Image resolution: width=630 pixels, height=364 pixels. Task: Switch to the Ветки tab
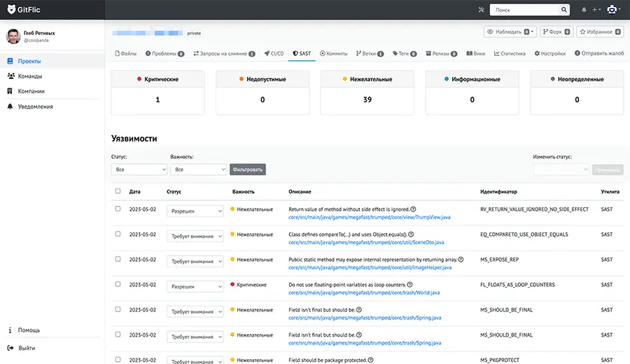pos(370,53)
